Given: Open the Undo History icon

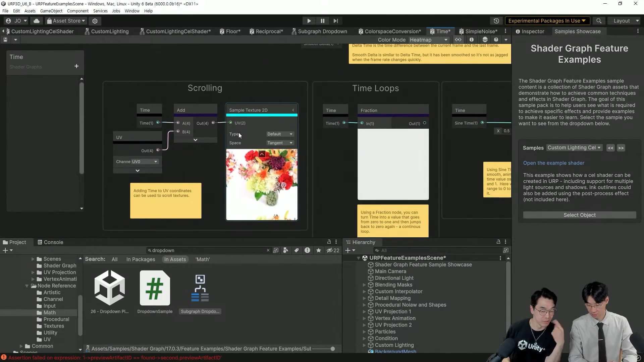Looking at the screenshot, I should pyautogui.click(x=496, y=21).
